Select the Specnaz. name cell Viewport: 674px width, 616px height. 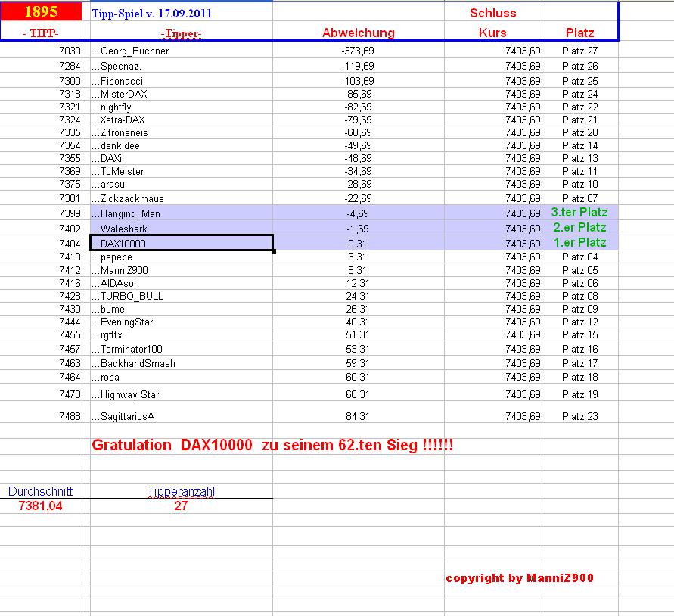(182, 66)
